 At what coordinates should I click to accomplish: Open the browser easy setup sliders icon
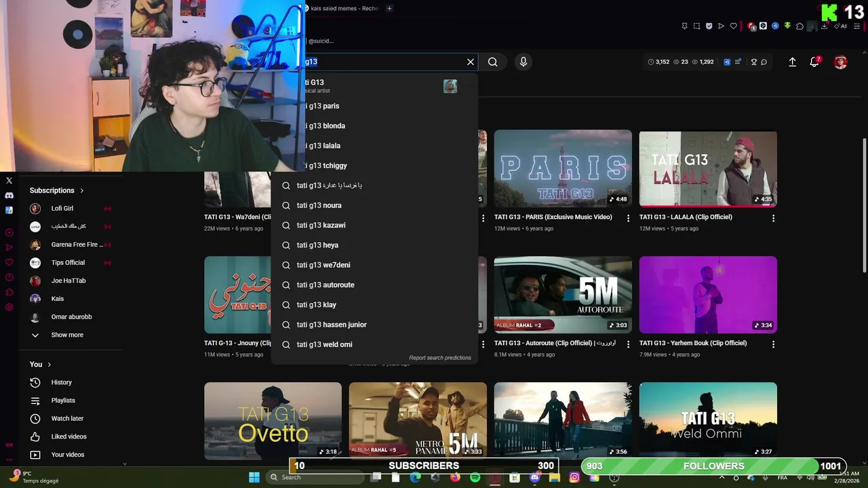point(857,26)
